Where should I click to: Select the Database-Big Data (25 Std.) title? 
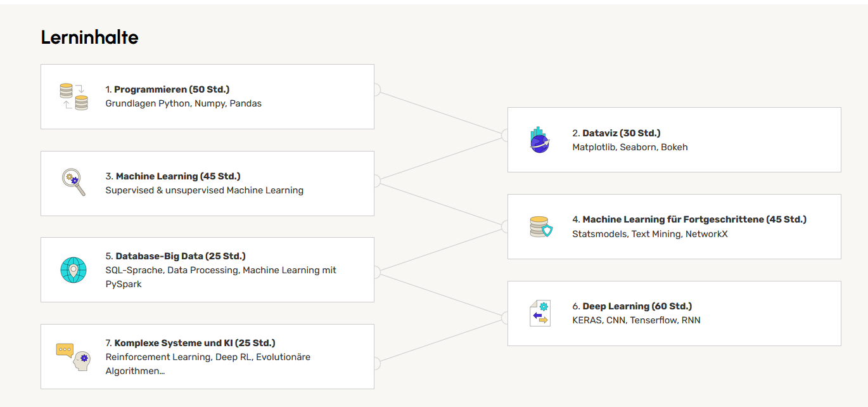coord(180,256)
